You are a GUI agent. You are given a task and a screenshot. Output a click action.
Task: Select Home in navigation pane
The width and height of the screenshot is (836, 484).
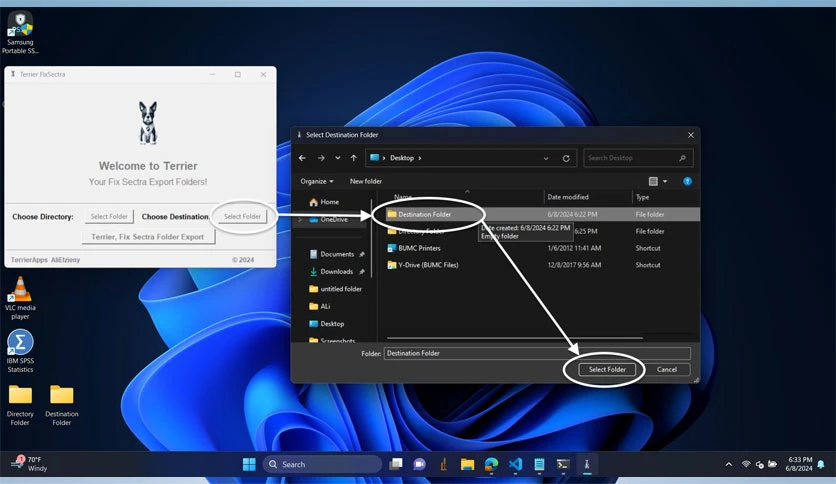324,202
